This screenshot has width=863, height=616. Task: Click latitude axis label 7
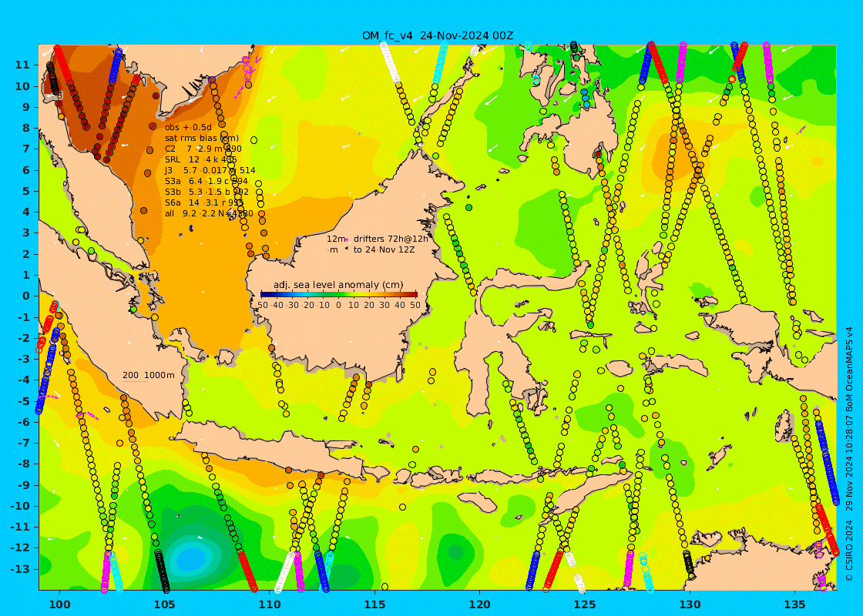tap(25, 149)
